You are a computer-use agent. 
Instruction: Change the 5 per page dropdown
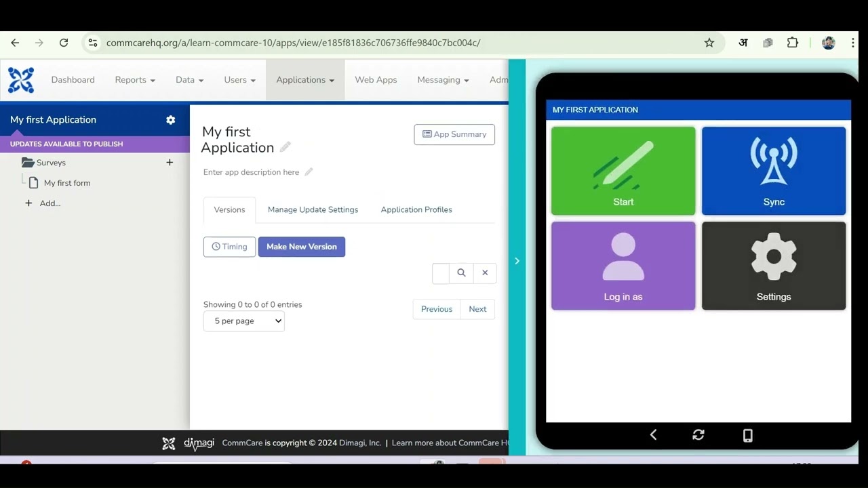tap(244, 321)
